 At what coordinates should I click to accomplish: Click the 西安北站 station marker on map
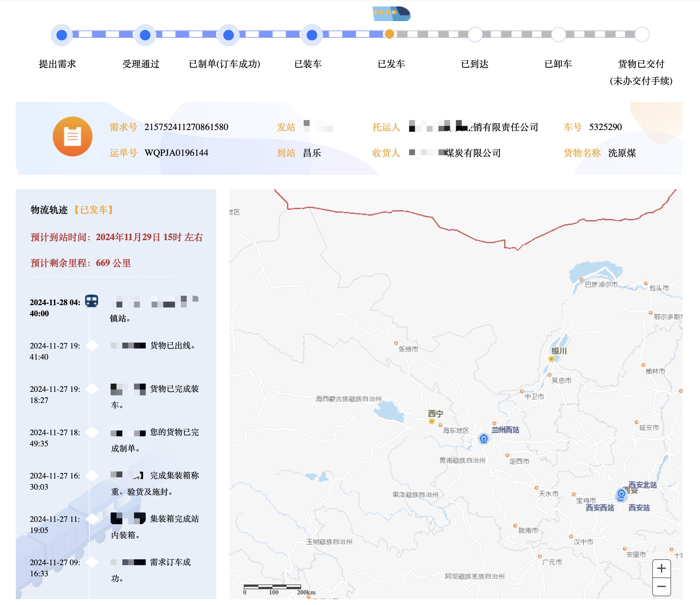coord(621,494)
